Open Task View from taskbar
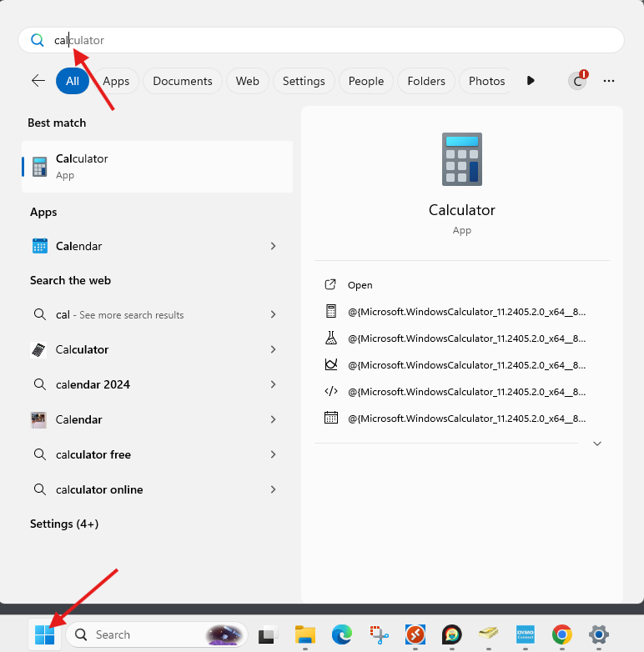Viewport: 644px width, 652px height. click(x=268, y=634)
